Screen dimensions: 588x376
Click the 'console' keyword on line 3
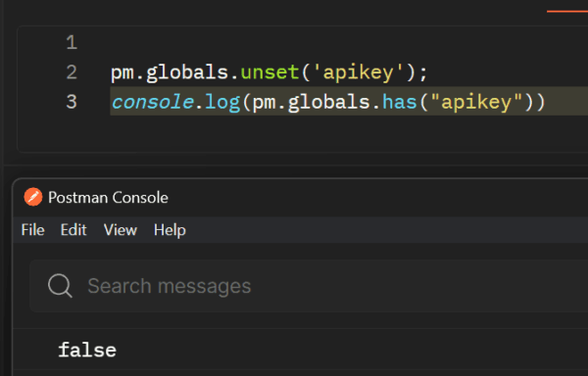pos(153,102)
